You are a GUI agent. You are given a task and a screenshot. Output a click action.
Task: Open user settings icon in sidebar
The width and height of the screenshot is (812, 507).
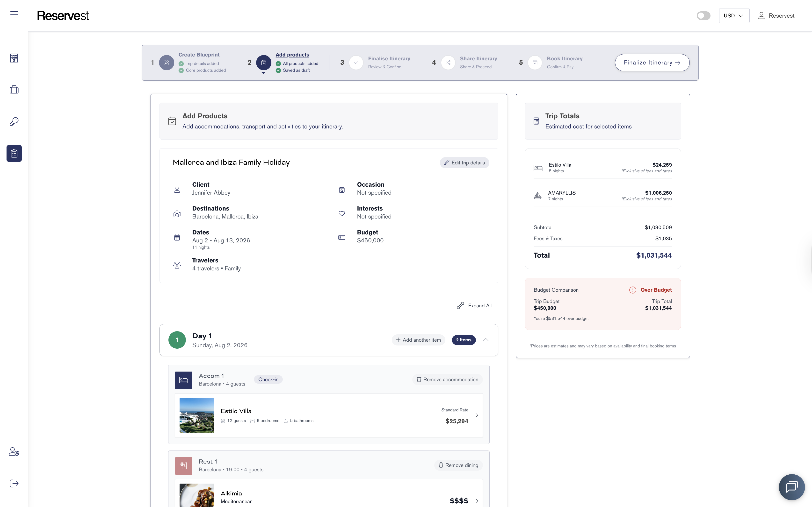coord(14,452)
